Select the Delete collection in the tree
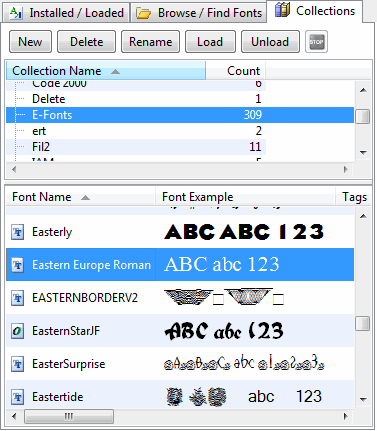377x431 pixels. (x=49, y=99)
